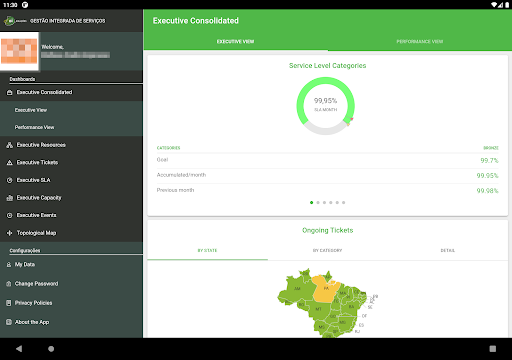Click the yellow PA state on map
Screen dimensions: 512x360
pos(325,289)
